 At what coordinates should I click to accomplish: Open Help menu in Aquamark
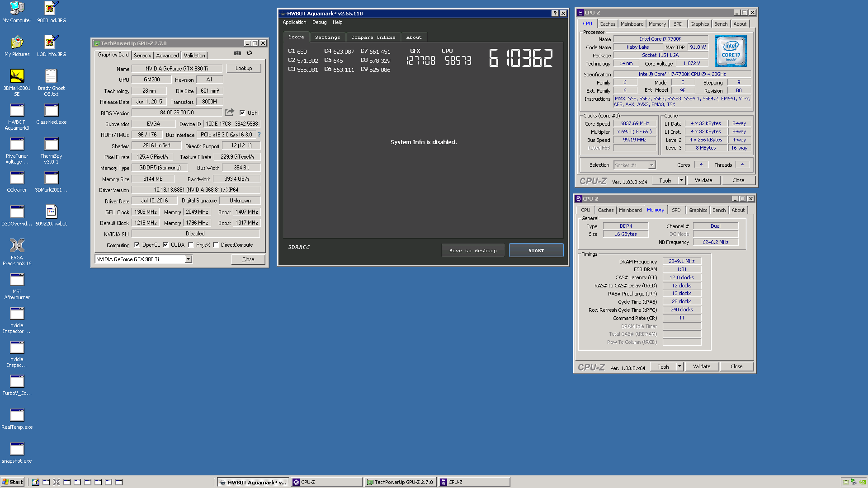337,22
